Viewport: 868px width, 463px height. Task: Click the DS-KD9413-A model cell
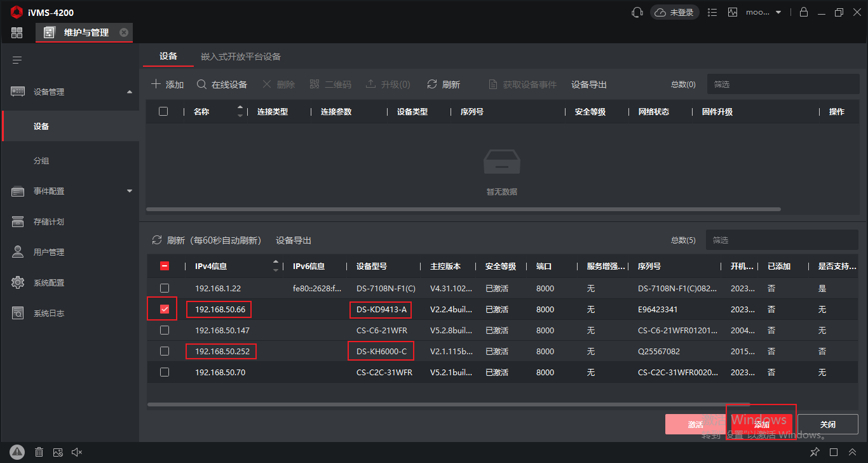click(x=381, y=310)
